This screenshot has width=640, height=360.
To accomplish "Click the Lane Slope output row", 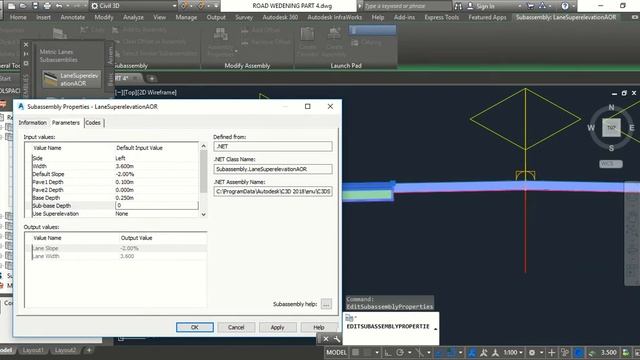I will 116,248.
